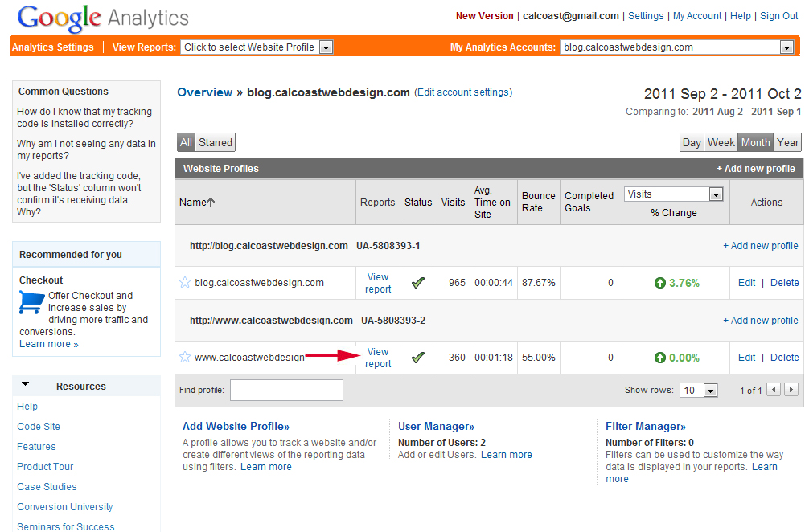Image resolution: width=809 pixels, height=532 pixels.
Task: Edit the www.calcoastwebdesign profile
Action: click(746, 358)
